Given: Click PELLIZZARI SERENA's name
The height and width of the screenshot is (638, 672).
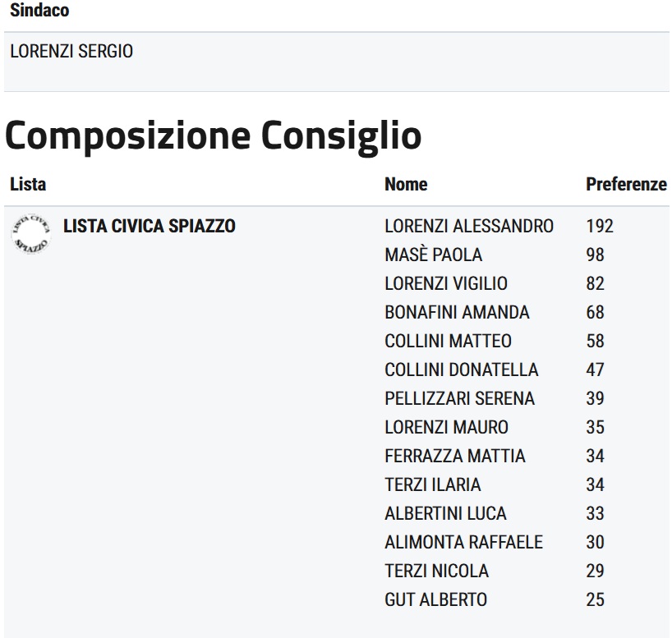Looking at the screenshot, I should click(x=459, y=398).
